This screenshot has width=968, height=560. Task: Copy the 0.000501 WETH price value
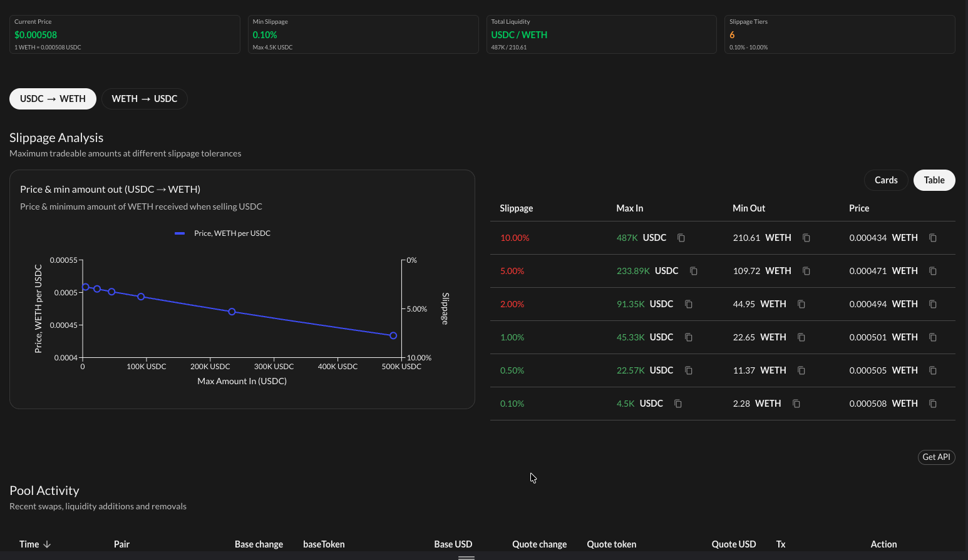pos(933,337)
